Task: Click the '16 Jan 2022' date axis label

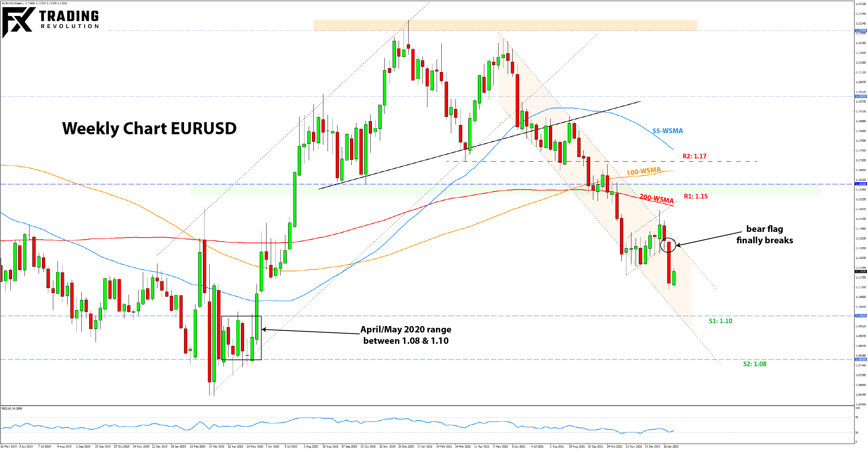Action: coord(671,446)
